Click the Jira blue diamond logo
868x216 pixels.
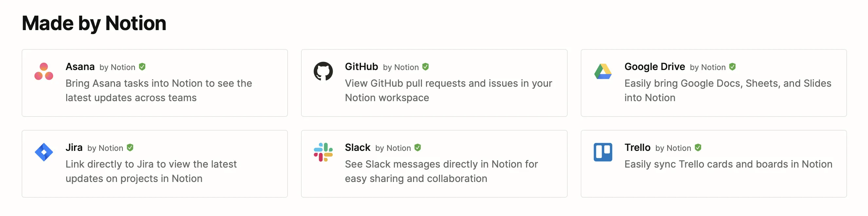click(44, 152)
